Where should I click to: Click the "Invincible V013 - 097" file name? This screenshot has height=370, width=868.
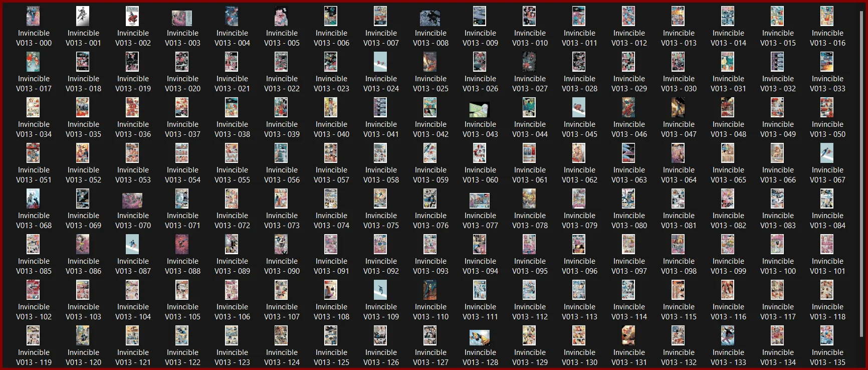(629, 266)
